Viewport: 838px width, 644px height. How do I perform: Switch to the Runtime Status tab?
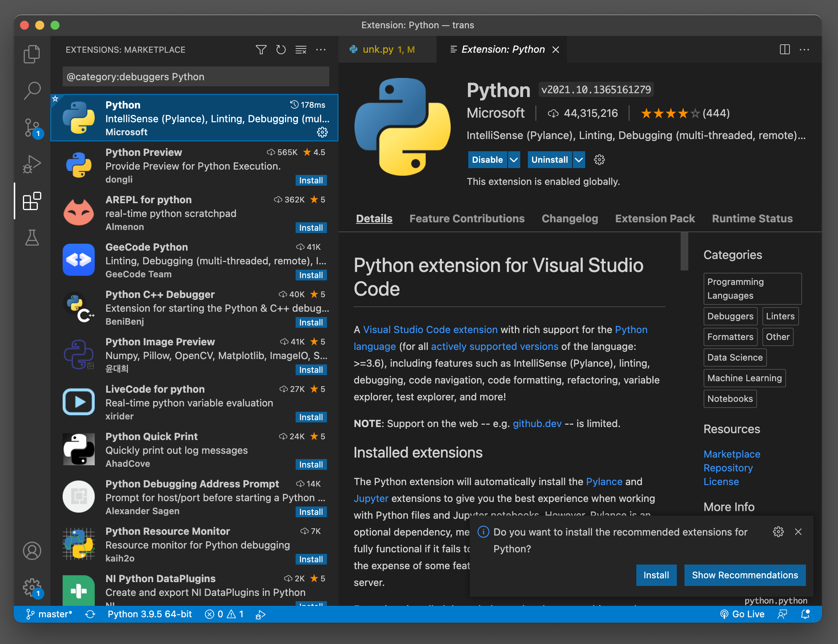(x=753, y=218)
